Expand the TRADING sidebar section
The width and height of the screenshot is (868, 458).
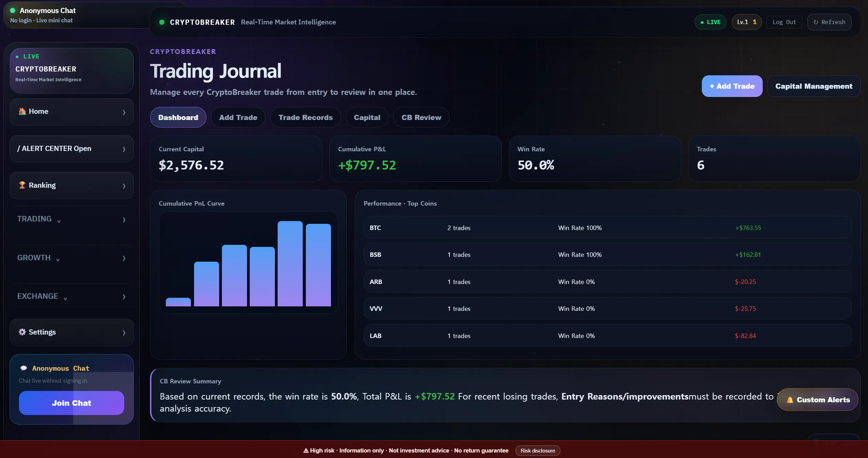tap(72, 219)
